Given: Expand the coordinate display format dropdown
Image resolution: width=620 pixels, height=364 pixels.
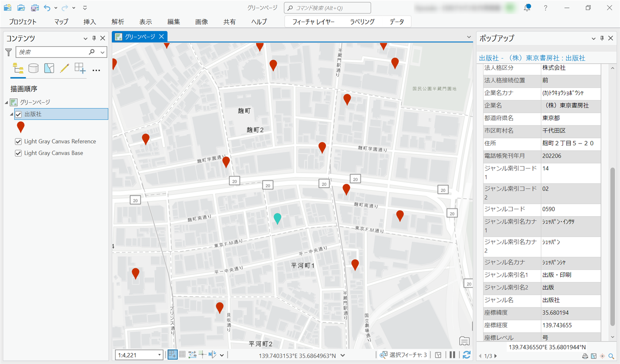Looking at the screenshot, I should click(343, 355).
